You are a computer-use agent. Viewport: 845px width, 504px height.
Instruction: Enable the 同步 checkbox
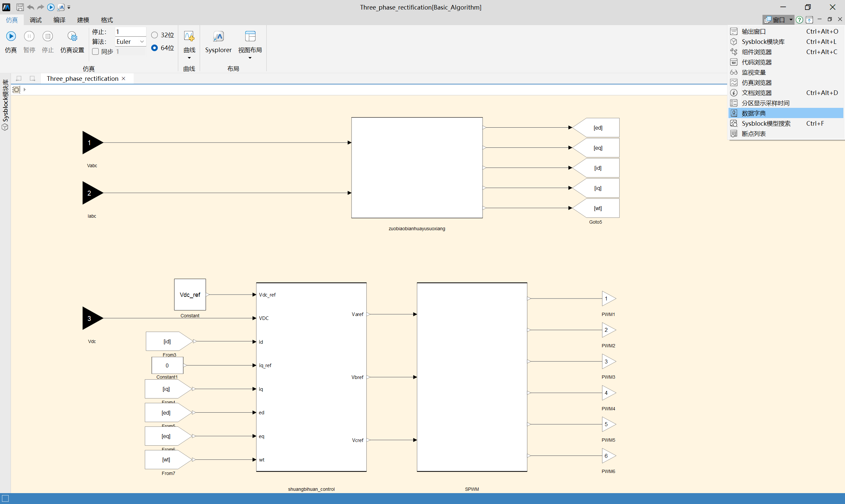coord(95,52)
